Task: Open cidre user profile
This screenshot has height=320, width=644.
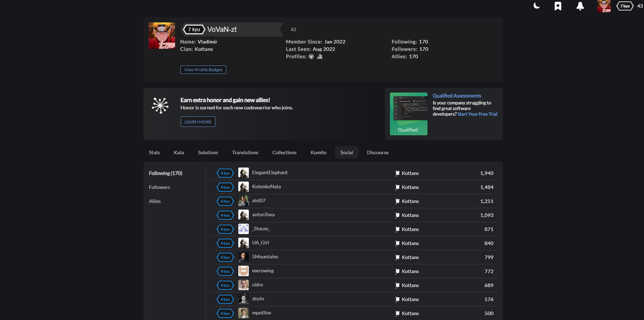Action: tap(257, 285)
